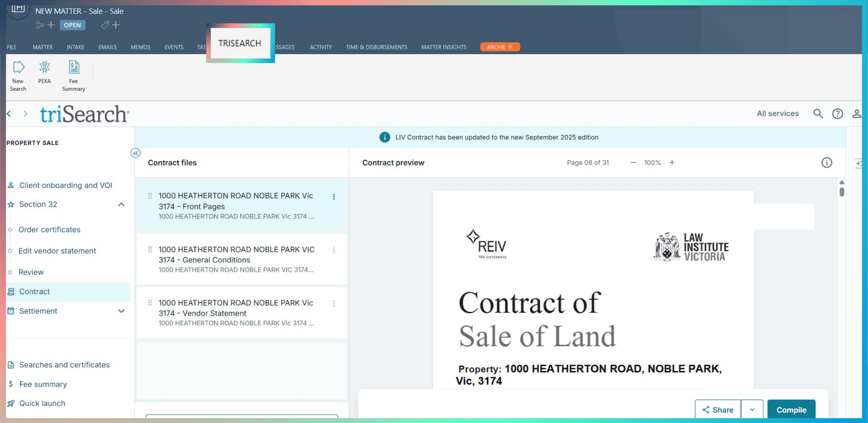Click the Compile button

(x=791, y=410)
